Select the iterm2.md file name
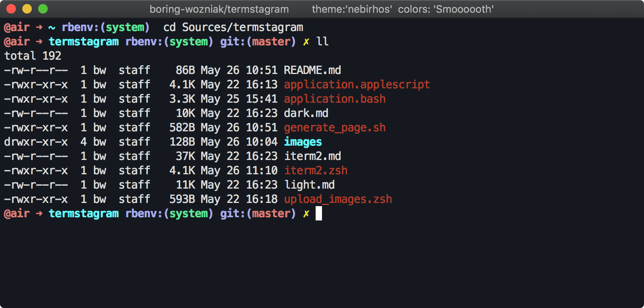644x308 pixels. (312, 156)
